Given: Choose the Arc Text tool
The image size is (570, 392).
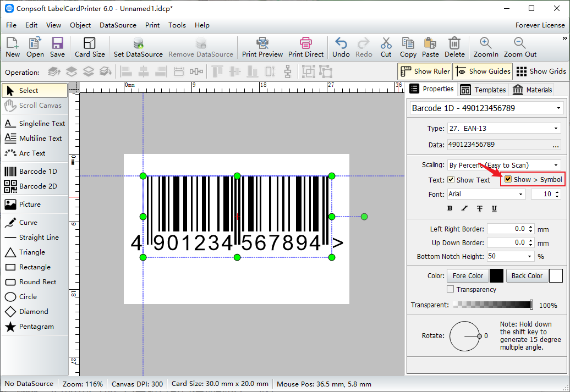Looking at the screenshot, I should (35, 153).
